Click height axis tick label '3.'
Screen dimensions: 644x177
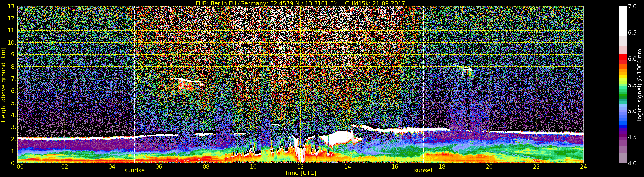13,127
